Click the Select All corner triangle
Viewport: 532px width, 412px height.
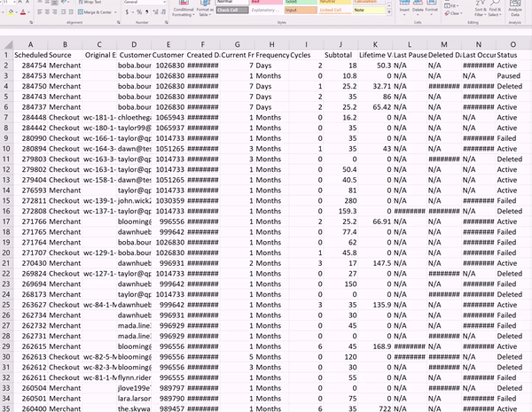point(7,44)
